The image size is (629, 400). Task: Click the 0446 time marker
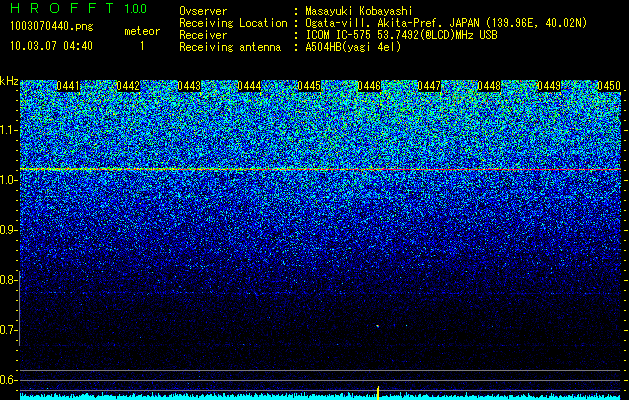click(369, 86)
